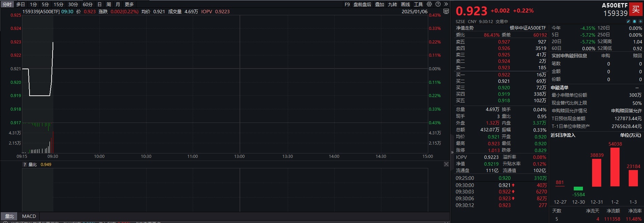644x223 pixels.
Task: Click the 1-2 net inflow bar
Action: 615,167
